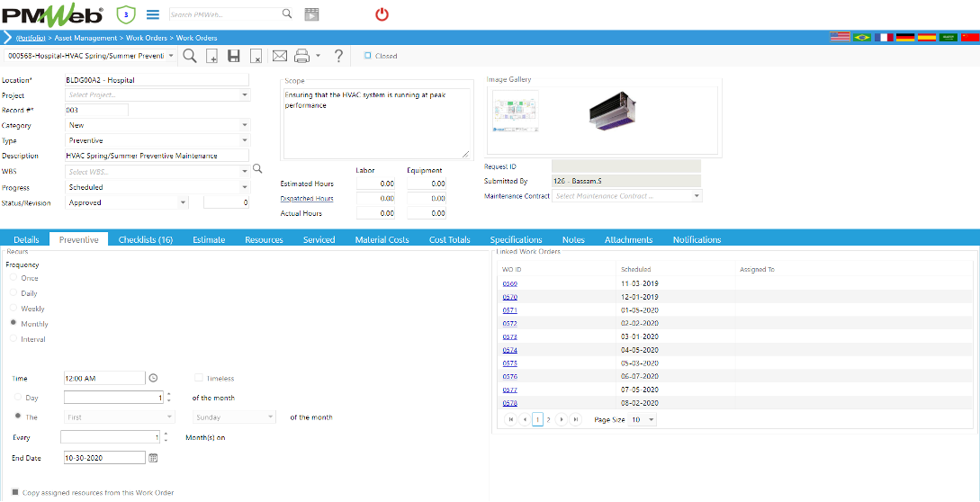Open the help question mark
The height and width of the screenshot is (502, 980).
(x=338, y=57)
